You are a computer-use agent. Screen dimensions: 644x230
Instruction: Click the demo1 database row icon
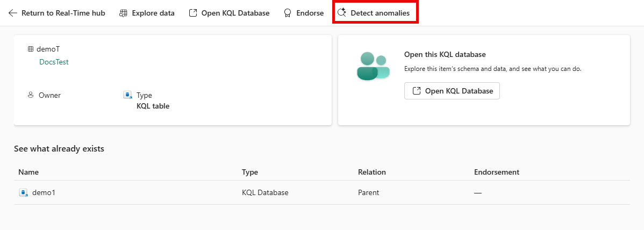[23, 192]
